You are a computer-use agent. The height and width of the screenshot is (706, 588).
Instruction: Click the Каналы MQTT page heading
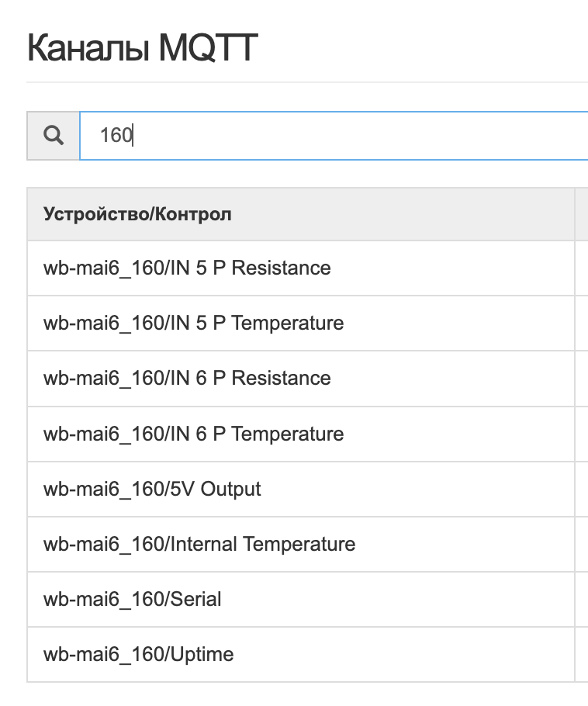142,49
